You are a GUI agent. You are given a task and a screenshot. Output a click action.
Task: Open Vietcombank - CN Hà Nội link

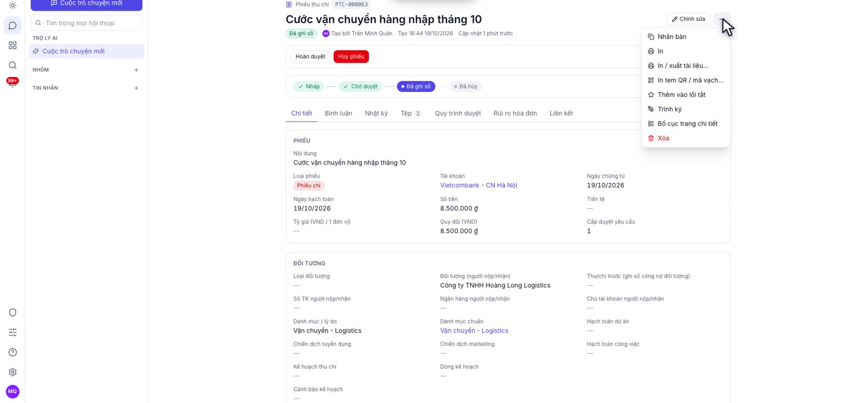tap(478, 185)
